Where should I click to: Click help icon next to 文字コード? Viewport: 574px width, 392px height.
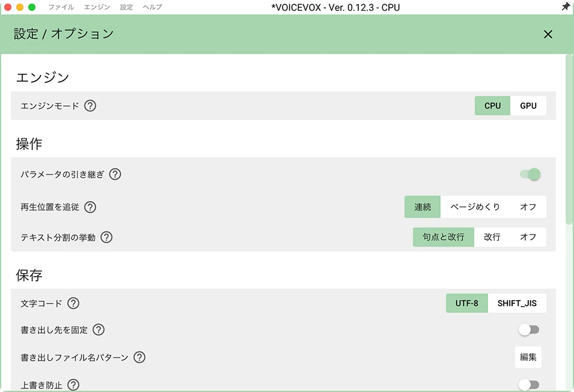tap(73, 303)
